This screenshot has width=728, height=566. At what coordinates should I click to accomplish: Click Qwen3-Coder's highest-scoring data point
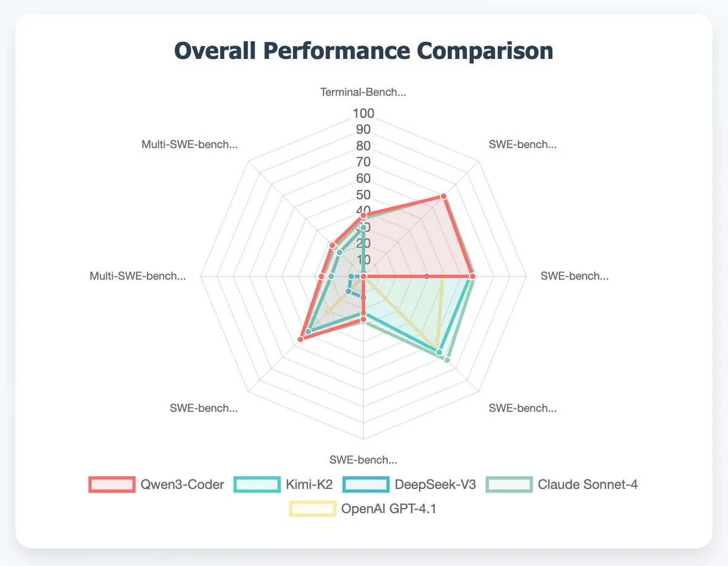(x=443, y=197)
